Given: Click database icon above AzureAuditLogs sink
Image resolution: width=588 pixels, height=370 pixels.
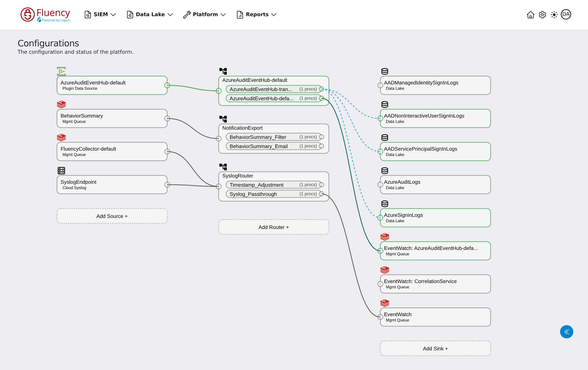Looking at the screenshot, I should point(385,171).
